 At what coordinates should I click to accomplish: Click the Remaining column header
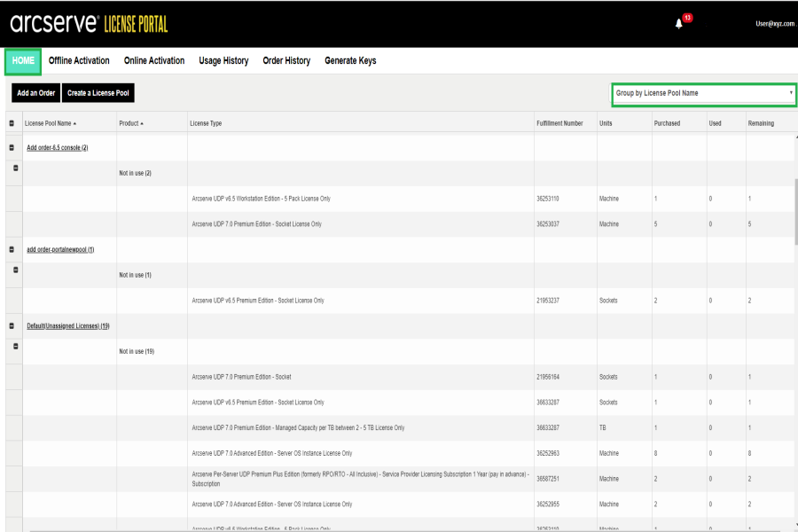pyautogui.click(x=761, y=123)
